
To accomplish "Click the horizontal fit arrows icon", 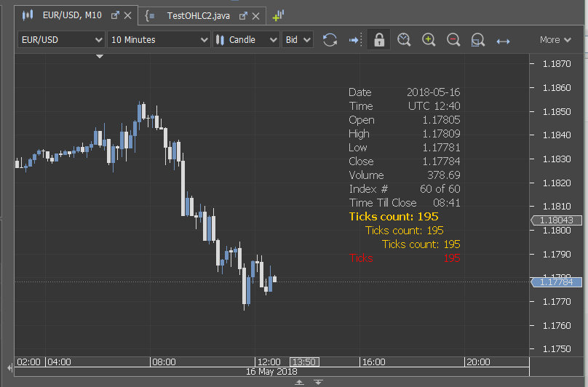I will point(503,41).
